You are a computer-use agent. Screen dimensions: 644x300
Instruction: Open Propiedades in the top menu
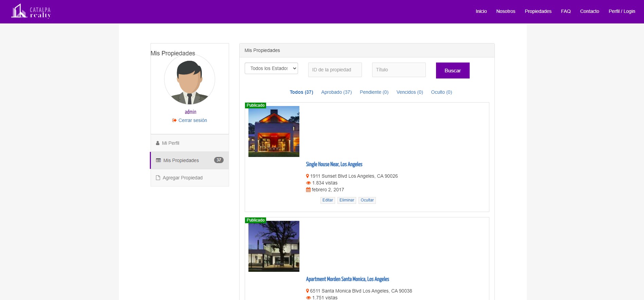pos(538,11)
